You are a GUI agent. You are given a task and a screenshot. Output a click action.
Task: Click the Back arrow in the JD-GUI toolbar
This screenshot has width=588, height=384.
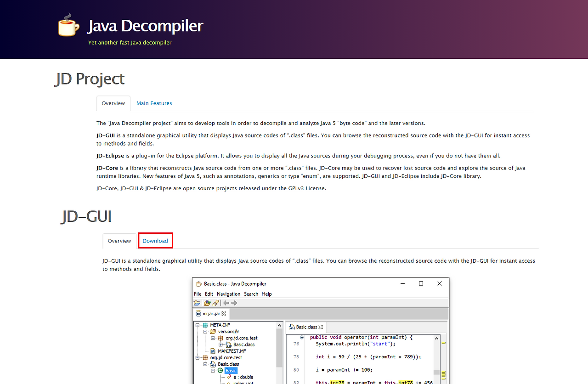226,303
